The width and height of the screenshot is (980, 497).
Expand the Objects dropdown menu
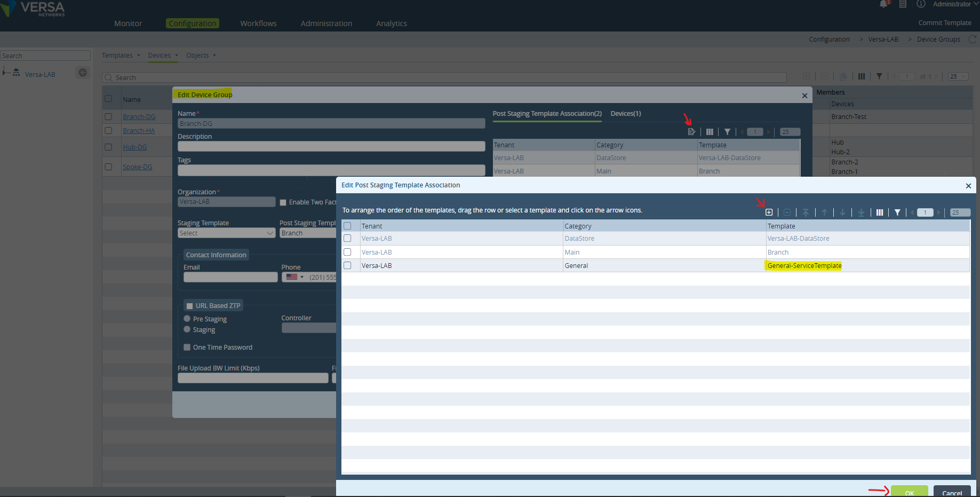click(201, 56)
